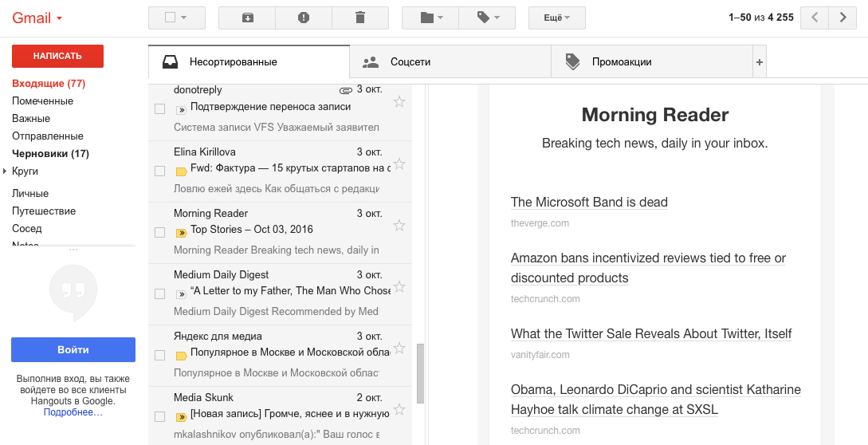The image size is (868, 445).
Task: Click importance marker on Яндекс для медиа
Action: coord(181,356)
